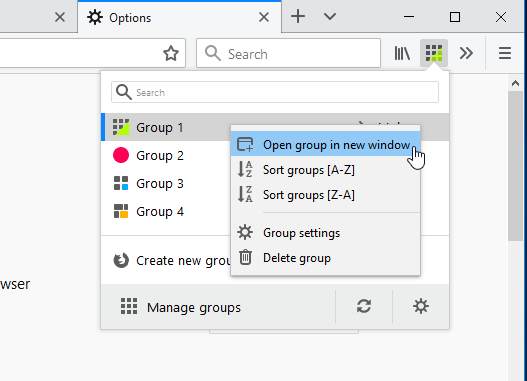Click the browser Search bar field
Screen dimensions: 527x381
tap(288, 53)
